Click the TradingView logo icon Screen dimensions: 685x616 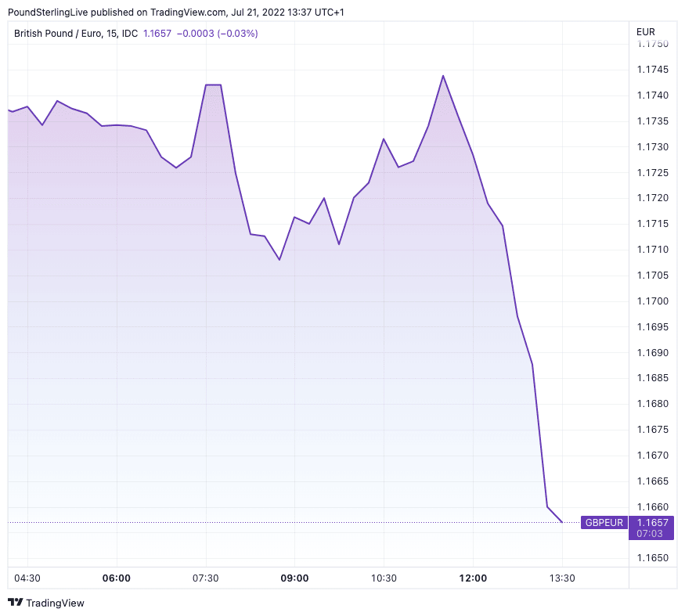15,603
